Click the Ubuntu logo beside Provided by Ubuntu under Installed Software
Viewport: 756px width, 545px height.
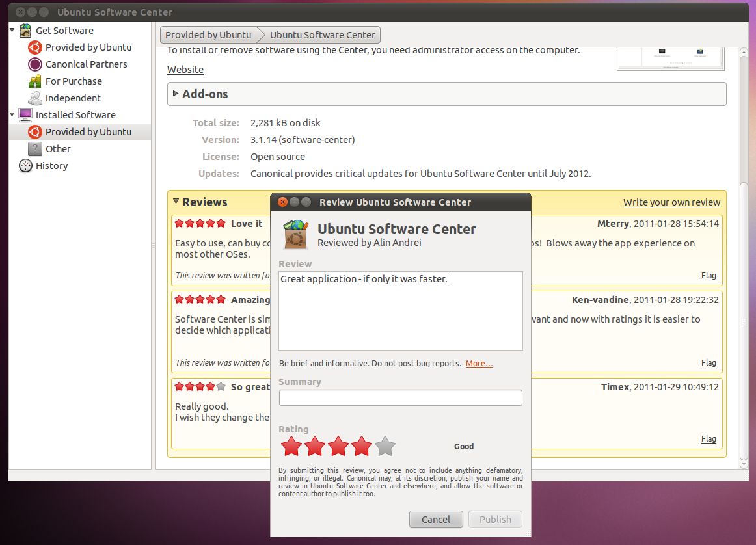(35, 131)
